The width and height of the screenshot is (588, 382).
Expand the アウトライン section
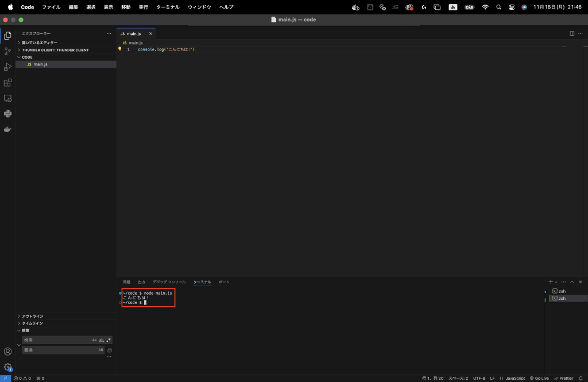point(32,316)
